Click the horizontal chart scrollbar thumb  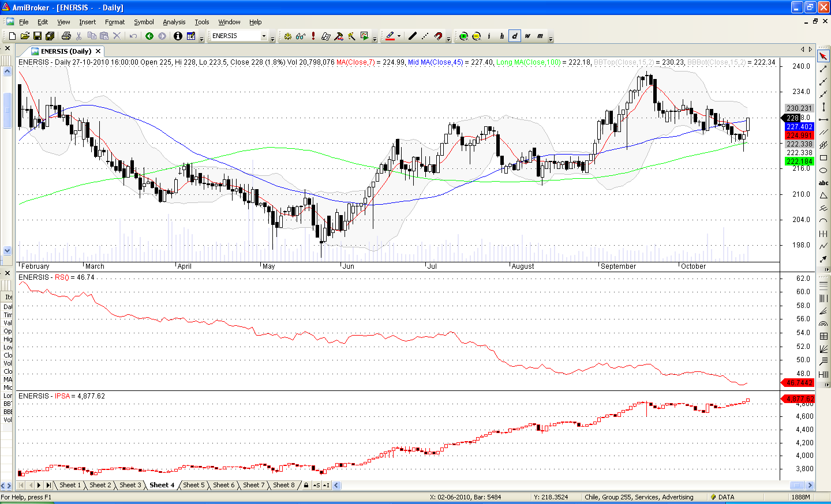pyautogui.click(x=797, y=485)
